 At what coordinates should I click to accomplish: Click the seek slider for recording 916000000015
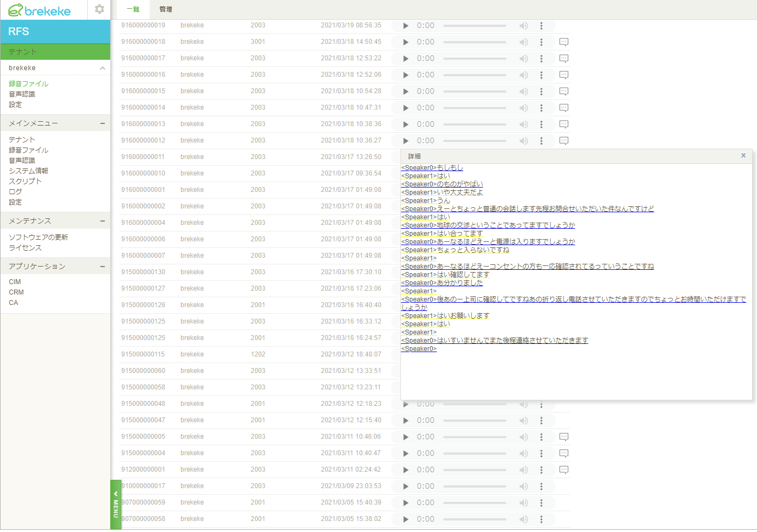point(474,92)
